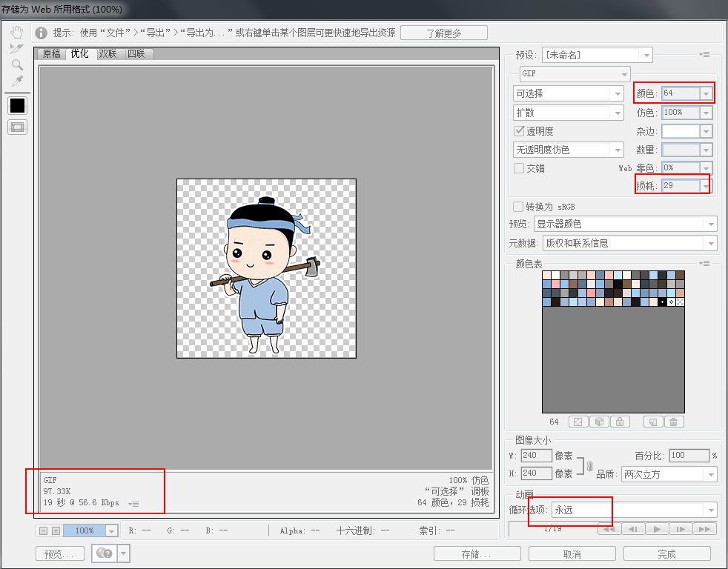Select the Hand tool

17,32
